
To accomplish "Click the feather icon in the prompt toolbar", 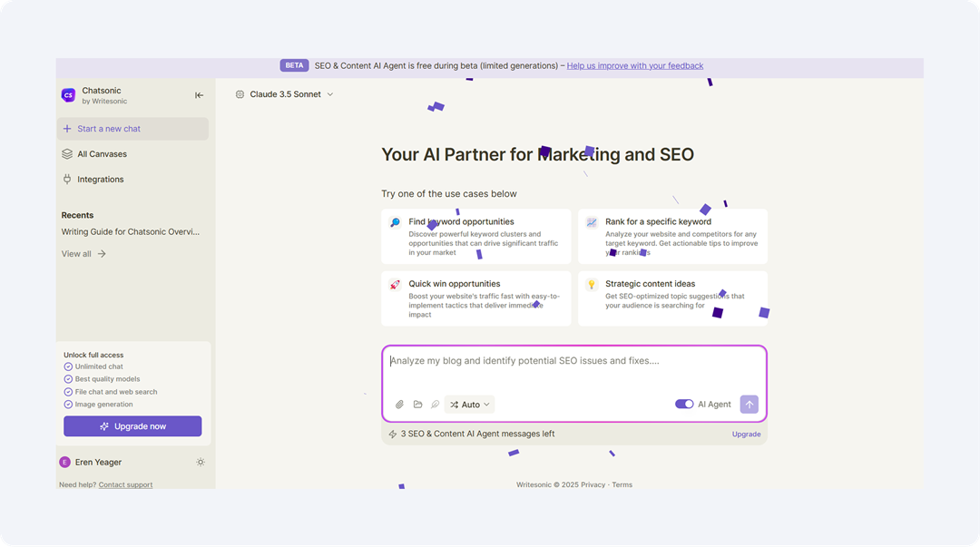I will coord(435,405).
